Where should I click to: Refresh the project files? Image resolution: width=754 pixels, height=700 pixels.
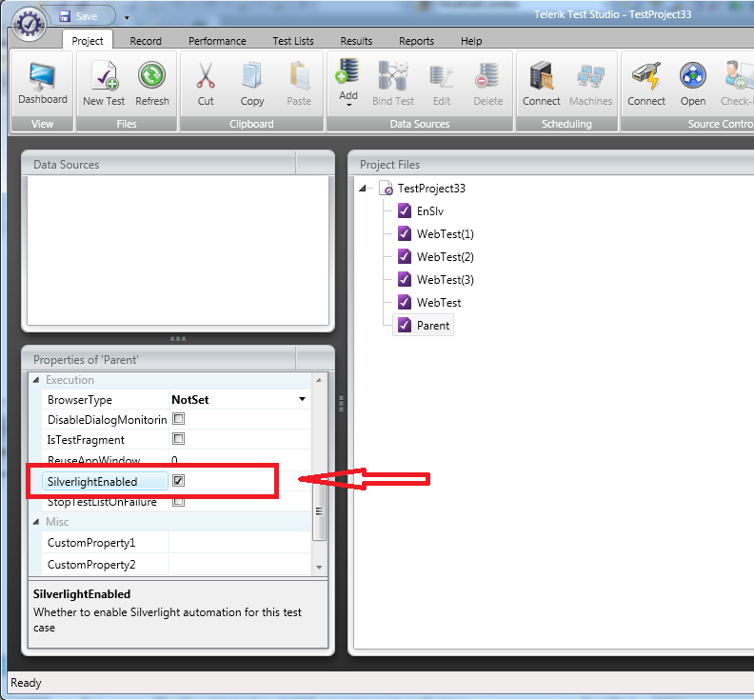click(x=152, y=84)
